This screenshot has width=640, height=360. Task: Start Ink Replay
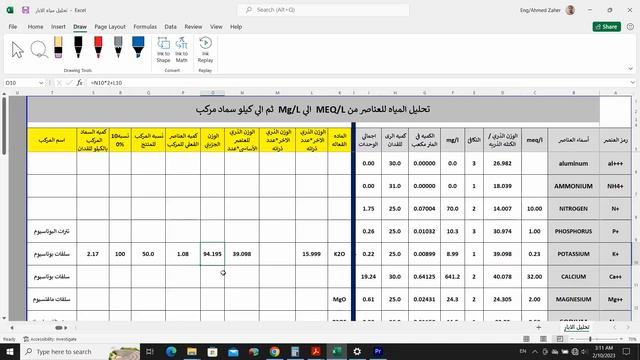tap(205, 50)
